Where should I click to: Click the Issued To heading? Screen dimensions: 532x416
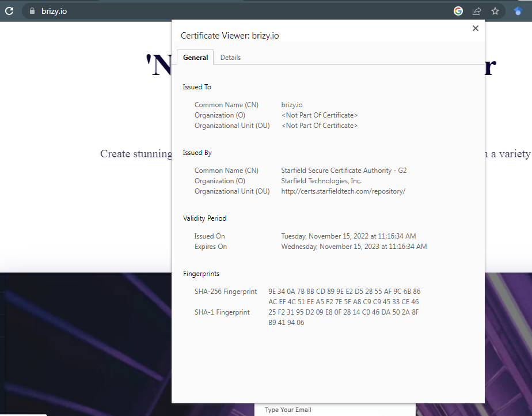tap(197, 87)
